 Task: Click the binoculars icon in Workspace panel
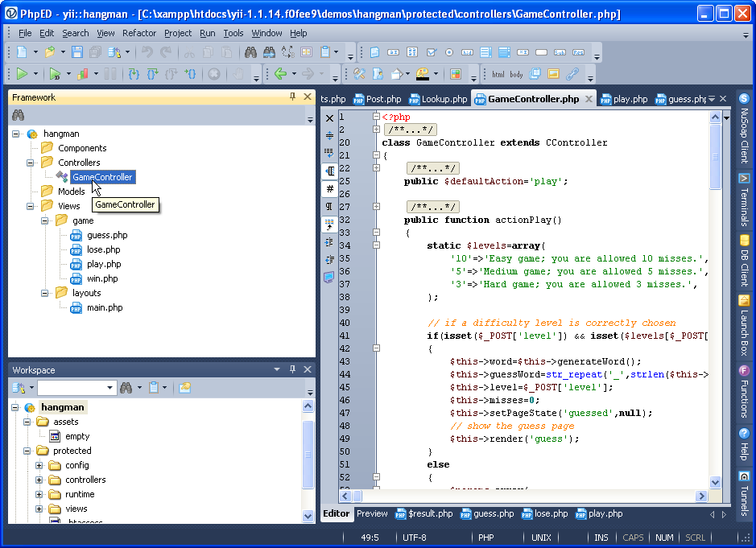[126, 388]
